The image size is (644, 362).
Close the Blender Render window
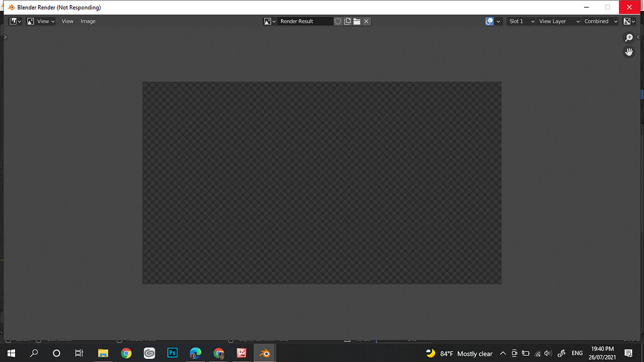[629, 8]
